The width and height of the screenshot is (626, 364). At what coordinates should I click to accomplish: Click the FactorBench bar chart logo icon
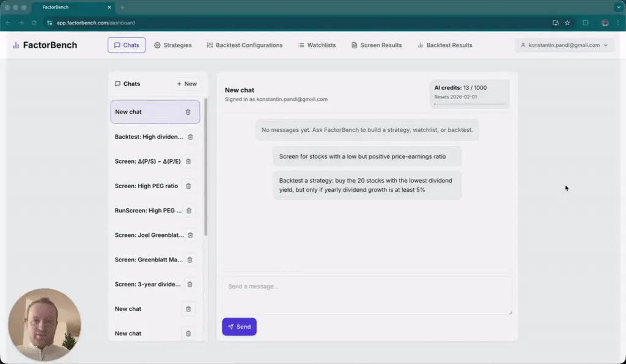16,45
